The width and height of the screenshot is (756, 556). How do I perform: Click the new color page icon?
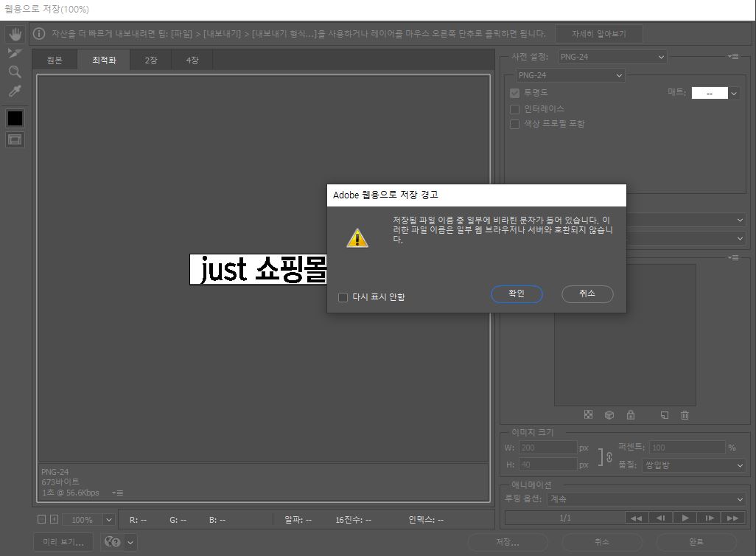[x=665, y=414]
